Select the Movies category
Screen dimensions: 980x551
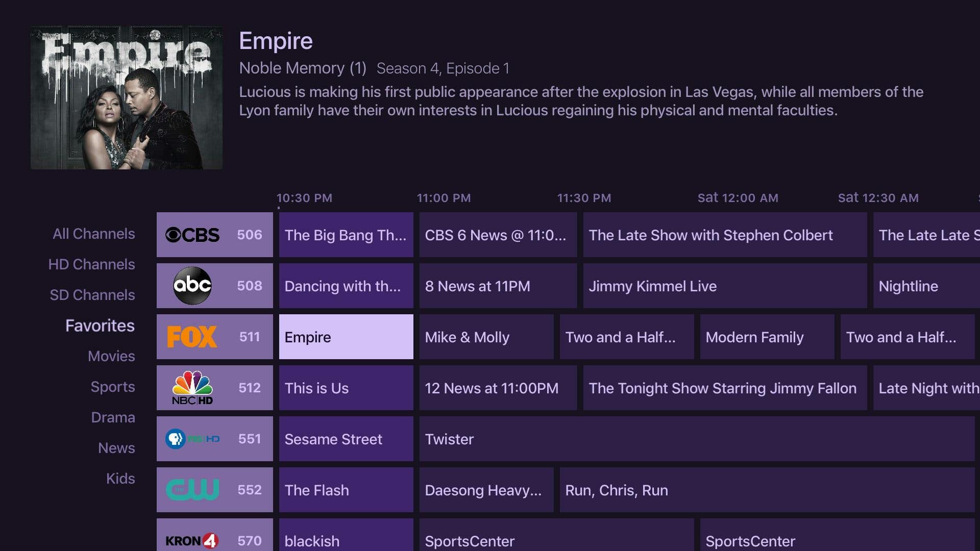coord(110,357)
